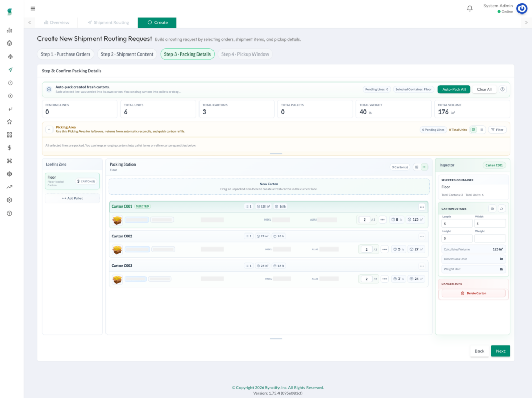Open the command symbol icon in sidebar
The width and height of the screenshot is (532, 398).
click(9, 161)
